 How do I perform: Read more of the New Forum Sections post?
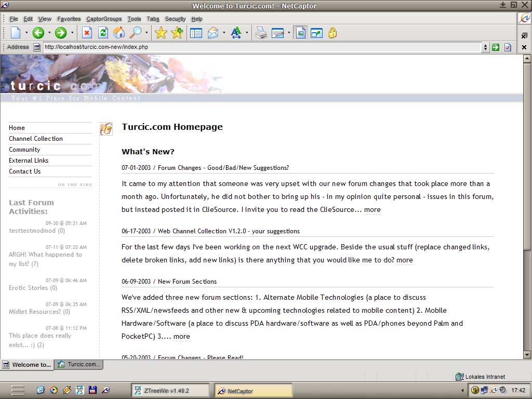(x=181, y=337)
